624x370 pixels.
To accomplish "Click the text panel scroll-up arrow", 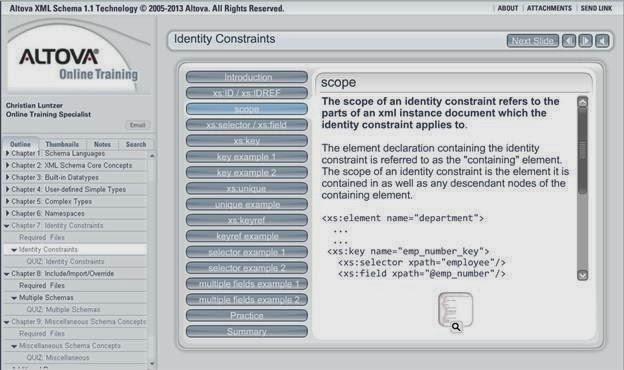I will [x=582, y=102].
